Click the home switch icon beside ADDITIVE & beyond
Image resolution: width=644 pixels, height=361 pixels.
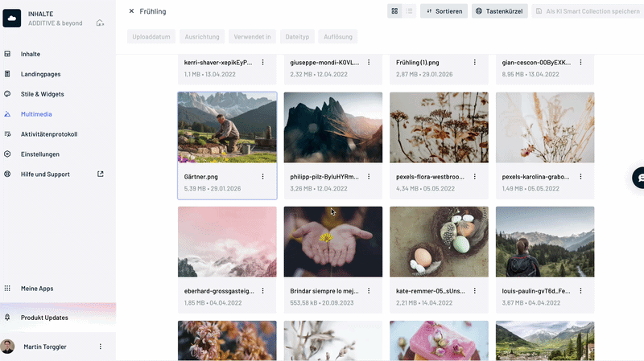click(100, 23)
